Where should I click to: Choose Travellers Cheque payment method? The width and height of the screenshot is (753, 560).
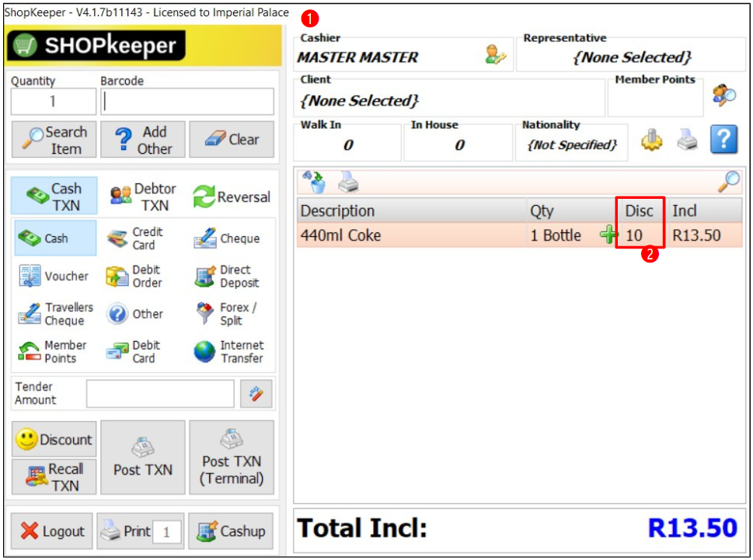55,314
